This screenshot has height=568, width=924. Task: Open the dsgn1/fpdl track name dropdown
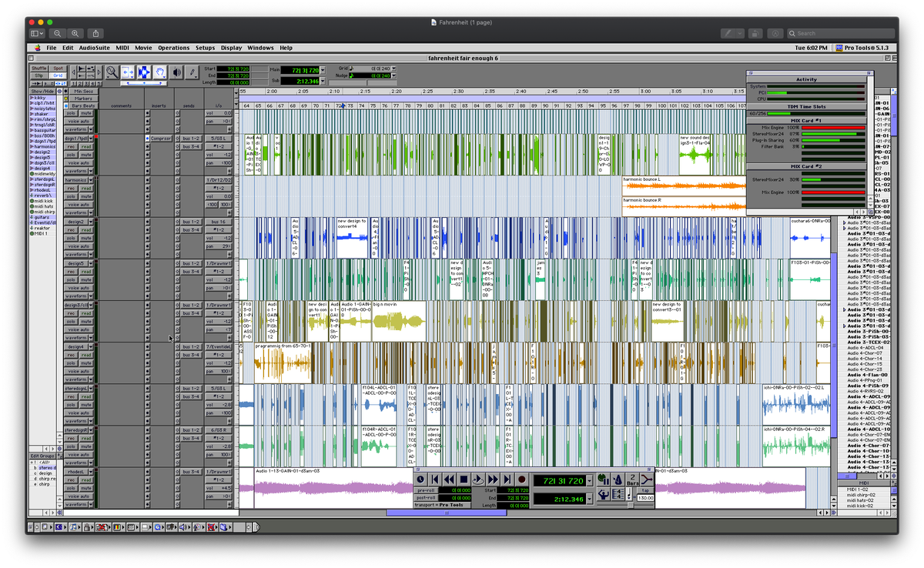pos(91,138)
